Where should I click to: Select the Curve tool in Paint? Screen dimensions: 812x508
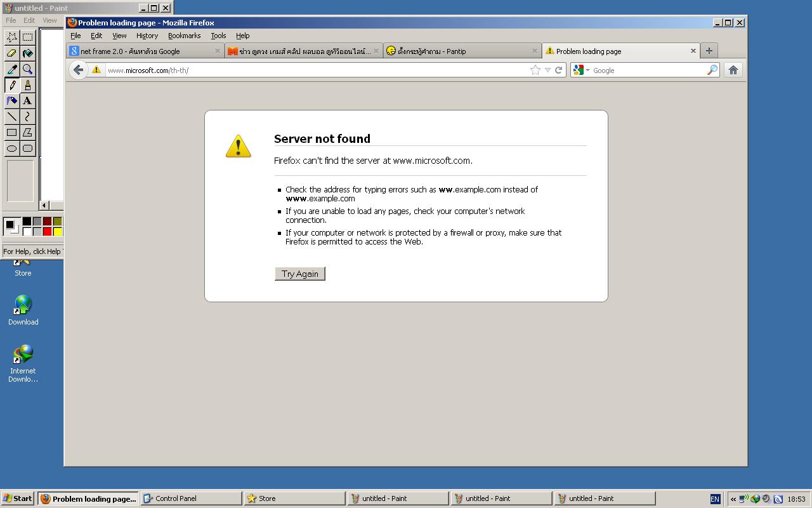27,117
